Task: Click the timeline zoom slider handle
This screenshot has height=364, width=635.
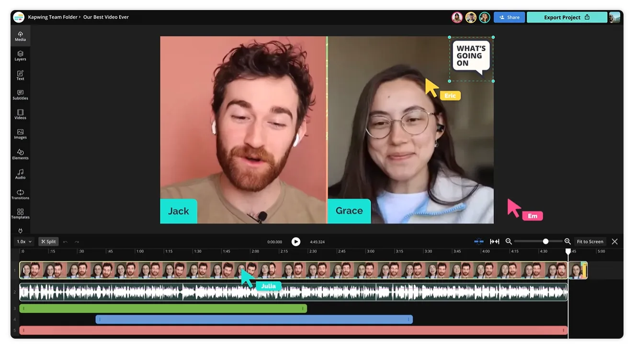Action: (x=545, y=242)
